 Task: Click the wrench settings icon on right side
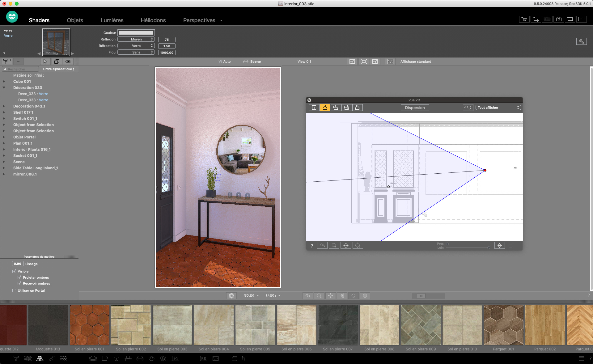pos(582,41)
